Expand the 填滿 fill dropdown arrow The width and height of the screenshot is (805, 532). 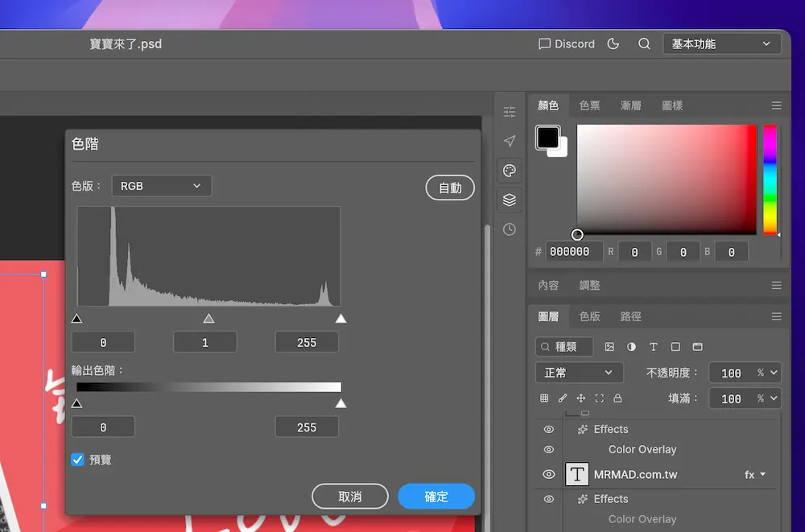tap(774, 398)
